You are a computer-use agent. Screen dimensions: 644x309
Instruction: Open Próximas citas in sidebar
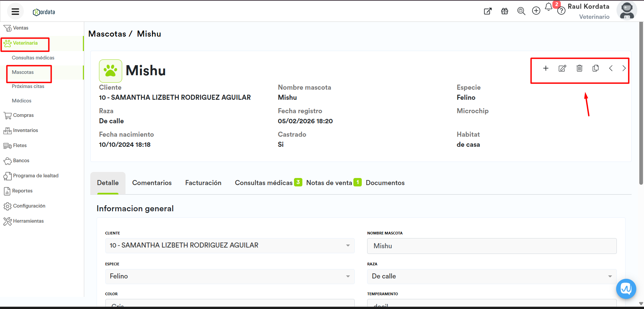point(28,86)
